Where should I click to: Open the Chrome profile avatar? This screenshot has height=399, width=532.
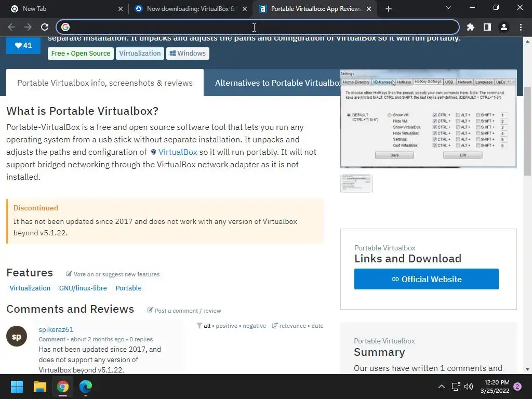click(x=504, y=27)
